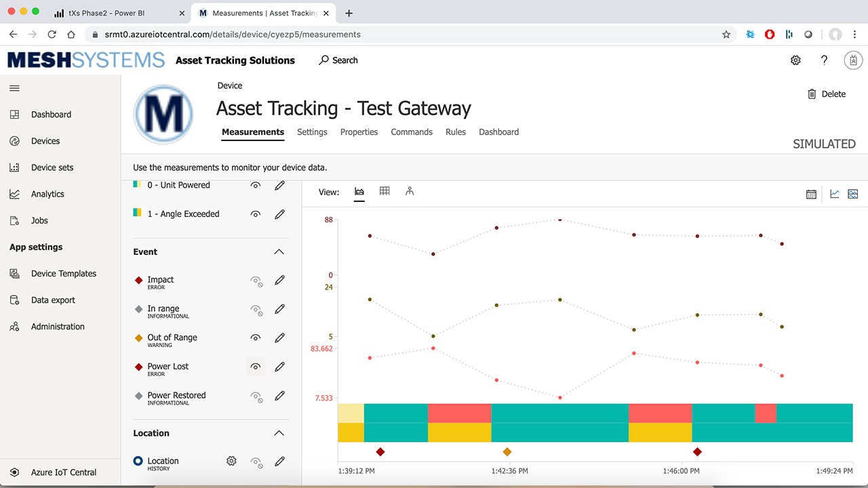
Task: Go to browser home page
Action: [71, 34]
